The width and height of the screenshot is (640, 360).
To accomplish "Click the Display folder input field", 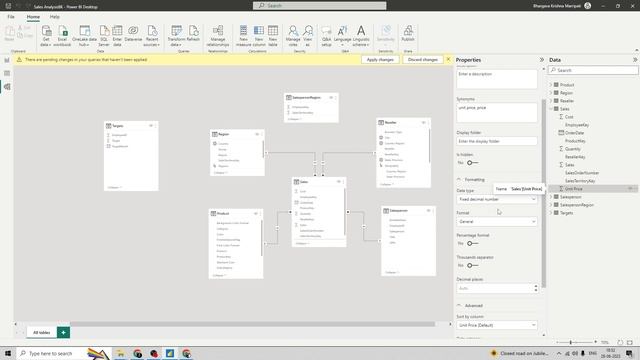I will pos(497,141).
